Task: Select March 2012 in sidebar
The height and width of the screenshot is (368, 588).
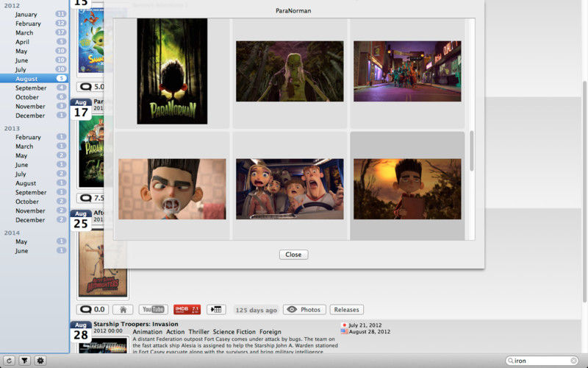Action: tap(35, 32)
